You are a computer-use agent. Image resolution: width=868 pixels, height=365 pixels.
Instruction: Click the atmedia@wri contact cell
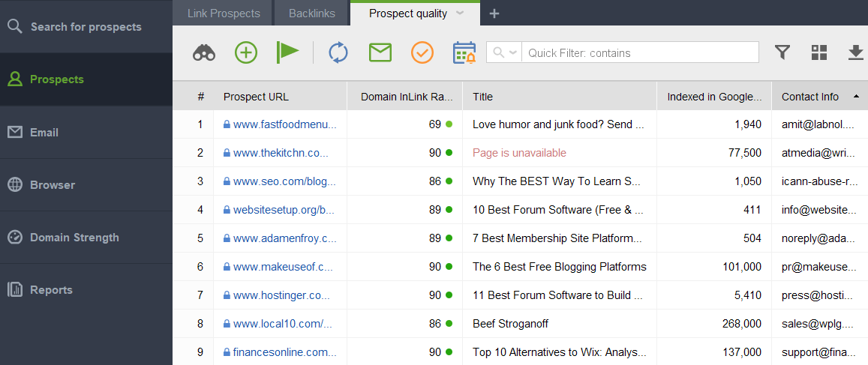click(820, 153)
